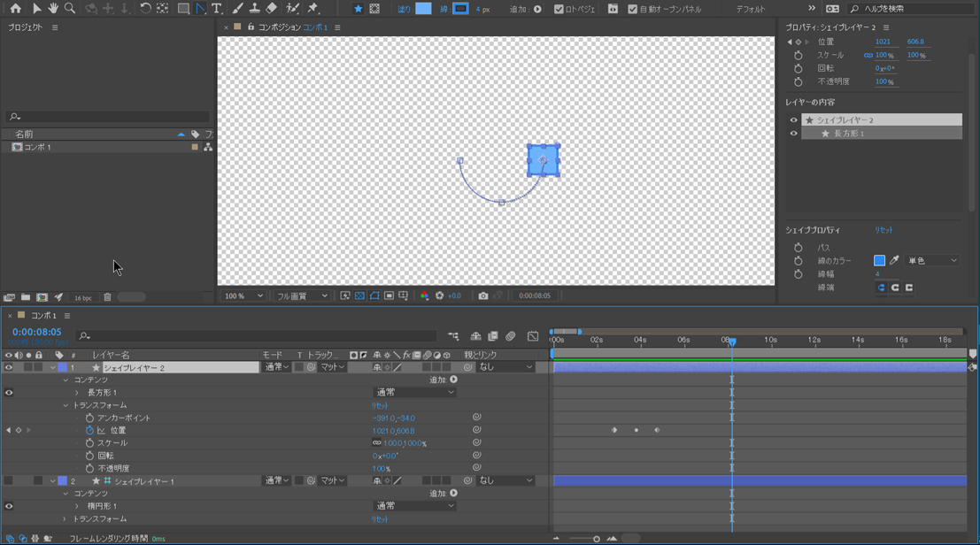The width and height of the screenshot is (980, 545).
Task: Hide シェイプレイヤー 2 using its timeline eye icon
Action: (9, 367)
